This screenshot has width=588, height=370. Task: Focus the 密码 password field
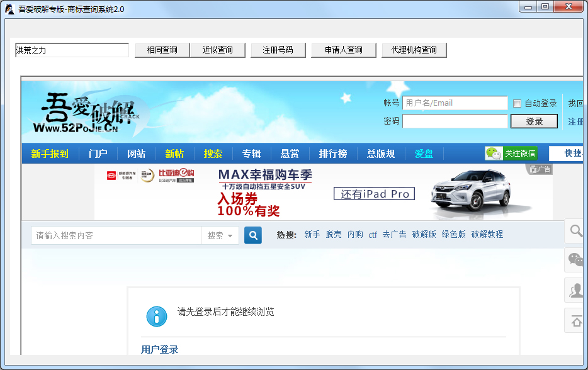455,121
